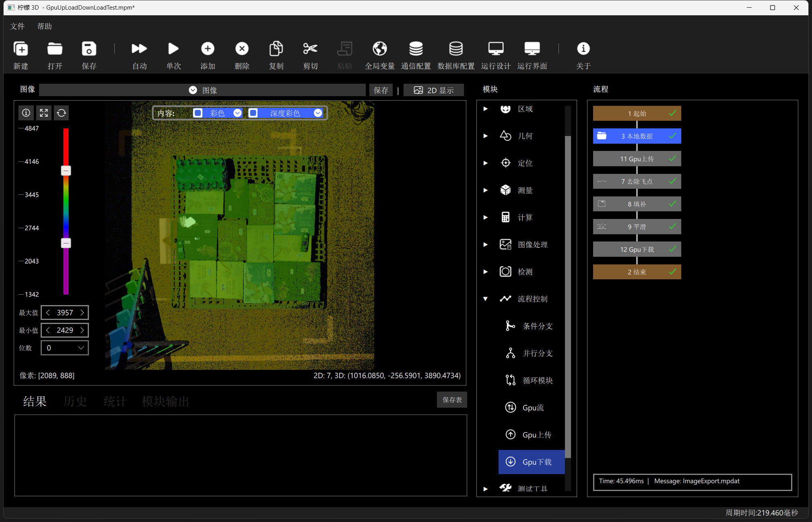The width and height of the screenshot is (812, 522).
Task: Open 运行设计 run design icon
Action: [x=496, y=49]
